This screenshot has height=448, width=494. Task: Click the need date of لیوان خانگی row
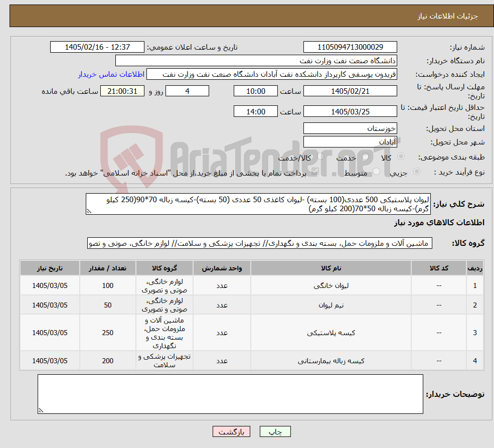[x=50, y=285]
